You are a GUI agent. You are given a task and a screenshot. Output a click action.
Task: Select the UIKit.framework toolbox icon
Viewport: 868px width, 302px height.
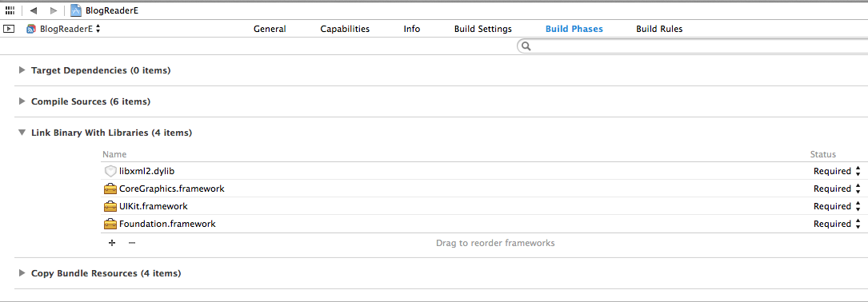pyautogui.click(x=110, y=206)
